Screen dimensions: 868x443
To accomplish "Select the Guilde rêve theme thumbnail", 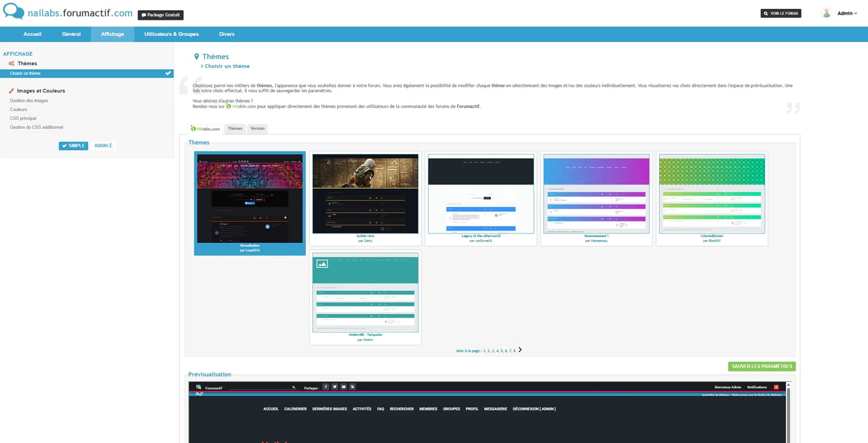I will point(366,199).
